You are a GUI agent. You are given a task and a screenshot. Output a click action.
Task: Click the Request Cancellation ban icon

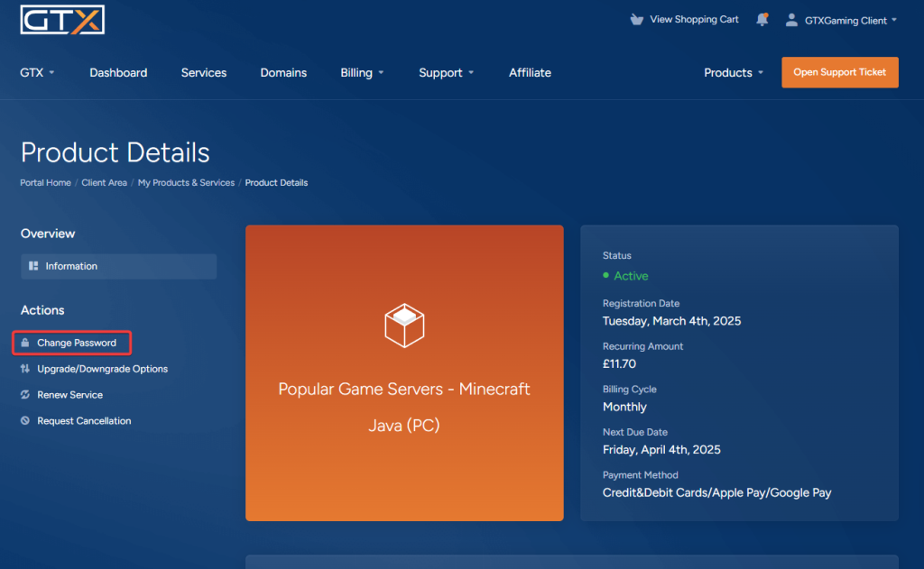24,420
